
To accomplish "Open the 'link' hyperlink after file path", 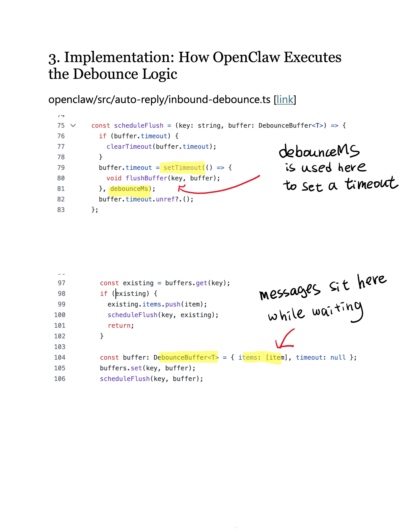I will [x=285, y=99].
